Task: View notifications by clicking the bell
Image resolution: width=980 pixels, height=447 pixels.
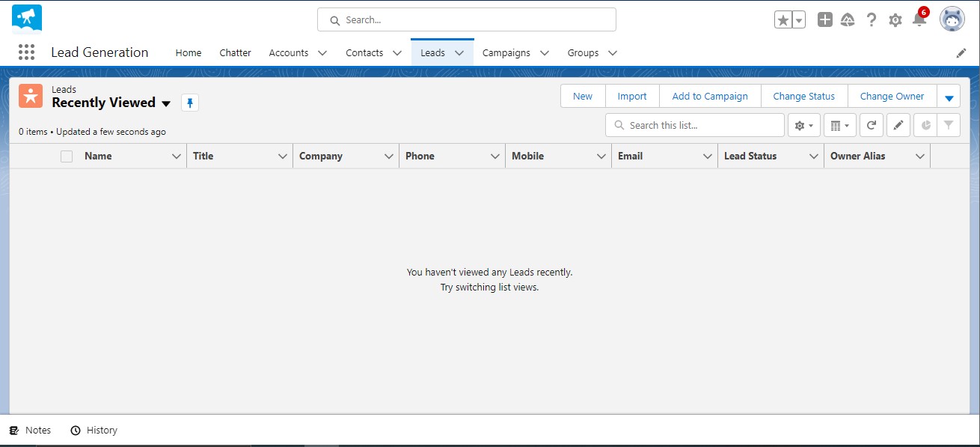Action: click(919, 19)
